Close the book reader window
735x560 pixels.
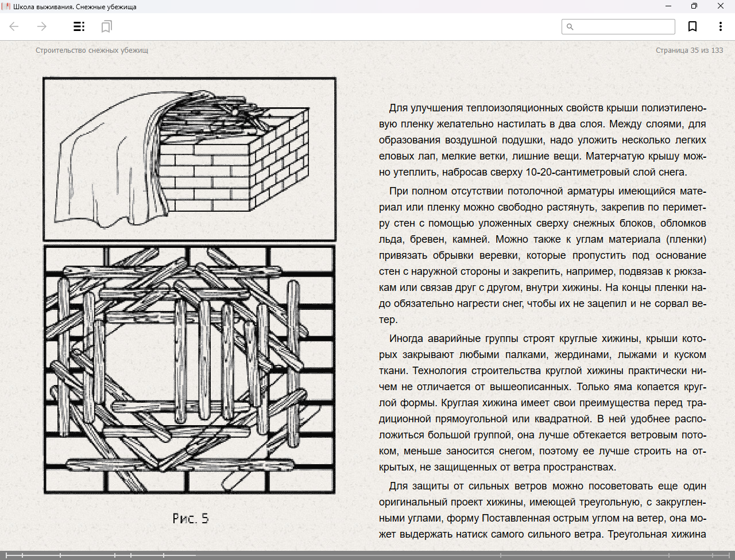tap(721, 6)
